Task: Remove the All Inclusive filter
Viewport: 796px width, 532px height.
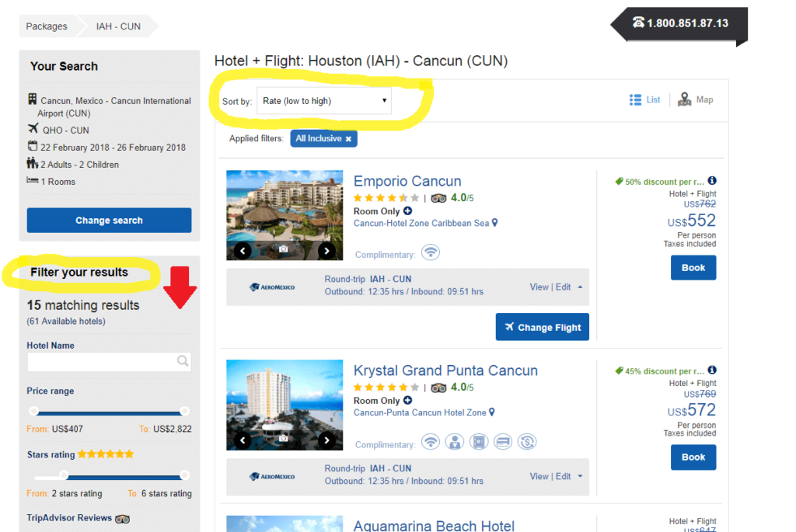Action: pos(349,139)
